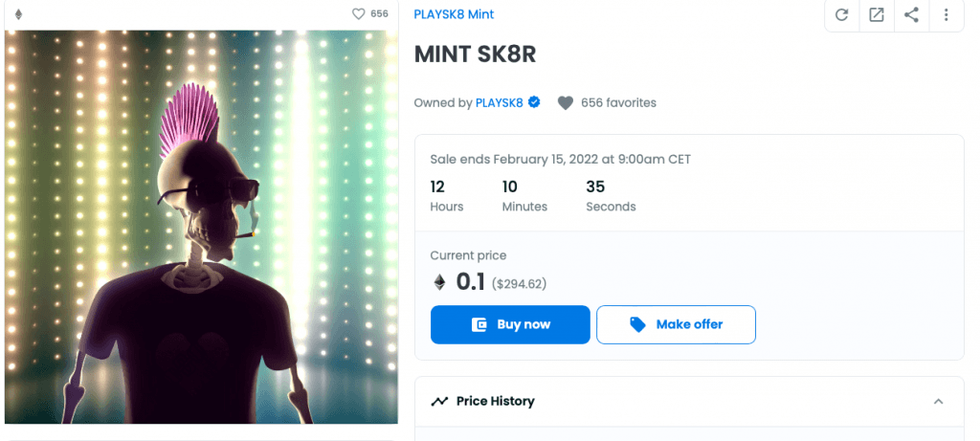Click the MINT SK8R title
Screen dimensions: 980x441
click(475, 54)
